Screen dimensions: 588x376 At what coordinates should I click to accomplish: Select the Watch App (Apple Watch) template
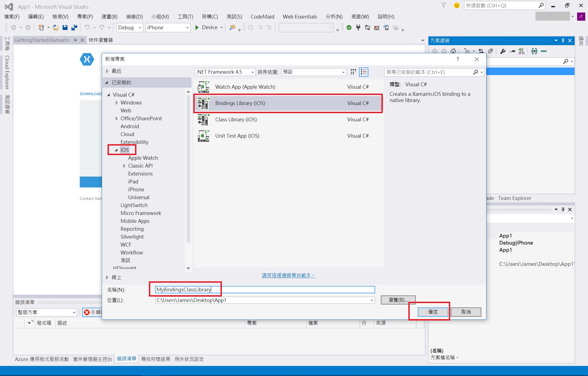288,87
